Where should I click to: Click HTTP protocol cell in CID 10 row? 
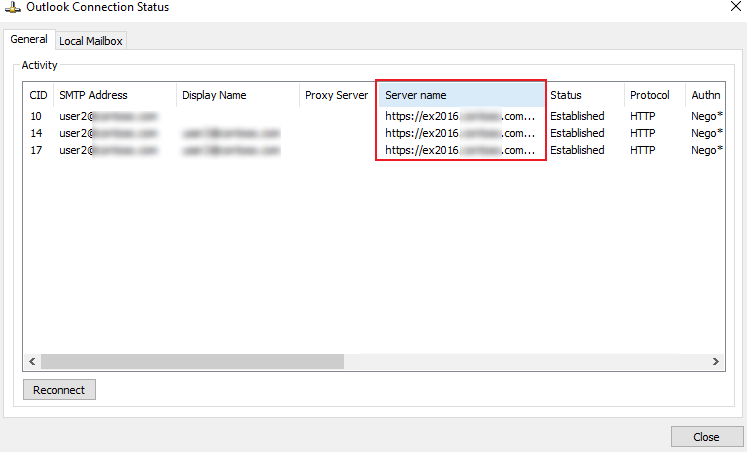click(643, 116)
